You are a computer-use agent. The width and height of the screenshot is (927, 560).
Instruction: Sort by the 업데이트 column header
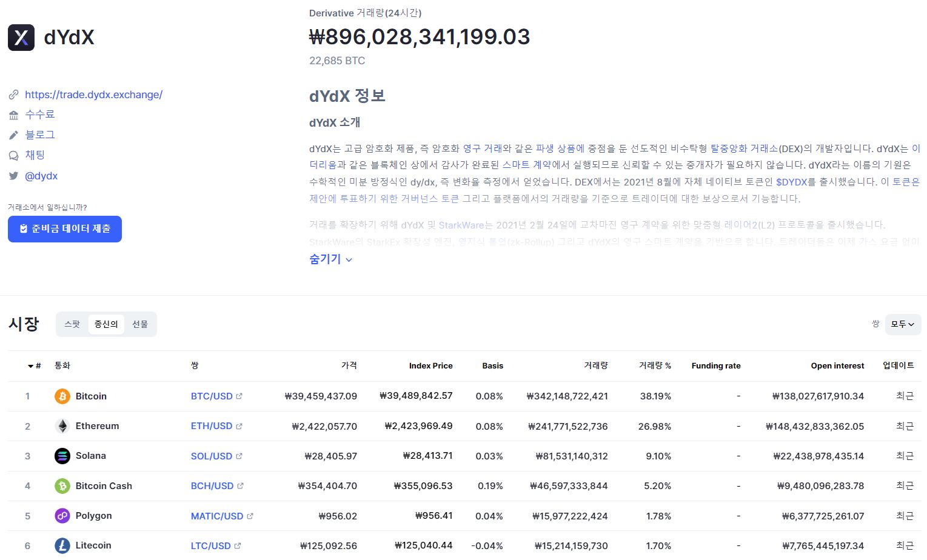(899, 365)
